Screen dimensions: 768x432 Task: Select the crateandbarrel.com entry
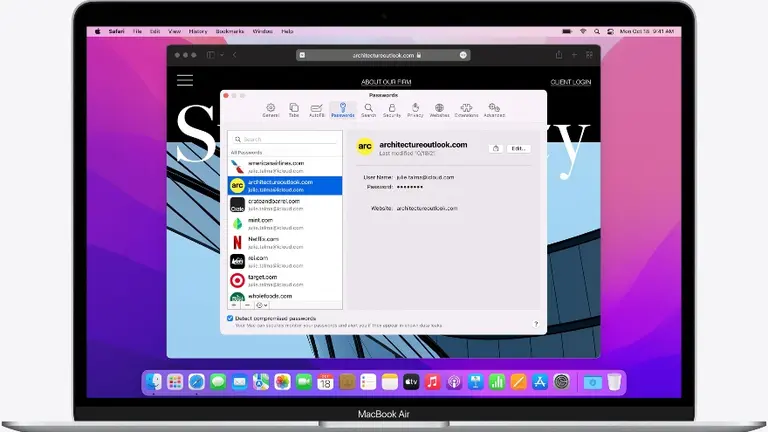(285, 205)
